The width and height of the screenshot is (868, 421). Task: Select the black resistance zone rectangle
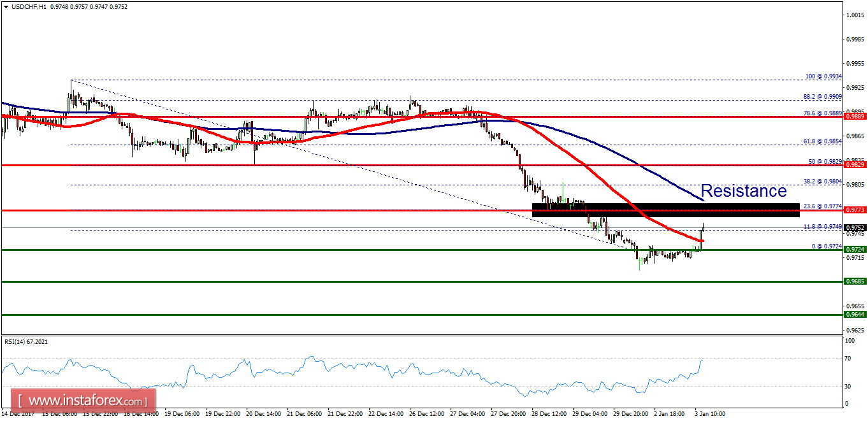coord(665,210)
